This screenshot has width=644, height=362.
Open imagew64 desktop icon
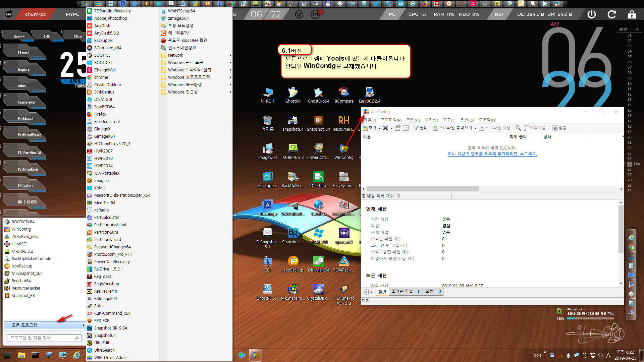(x=267, y=151)
